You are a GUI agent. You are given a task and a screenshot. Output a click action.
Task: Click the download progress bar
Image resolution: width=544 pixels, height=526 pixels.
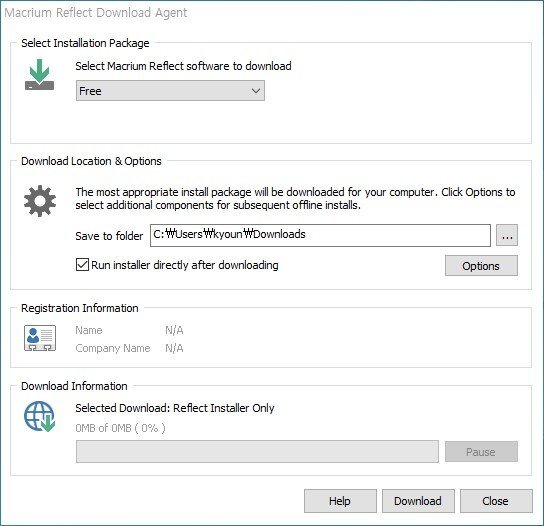(257, 452)
